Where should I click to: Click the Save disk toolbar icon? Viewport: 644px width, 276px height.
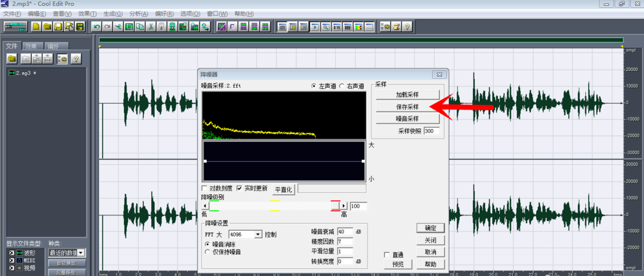point(58,27)
